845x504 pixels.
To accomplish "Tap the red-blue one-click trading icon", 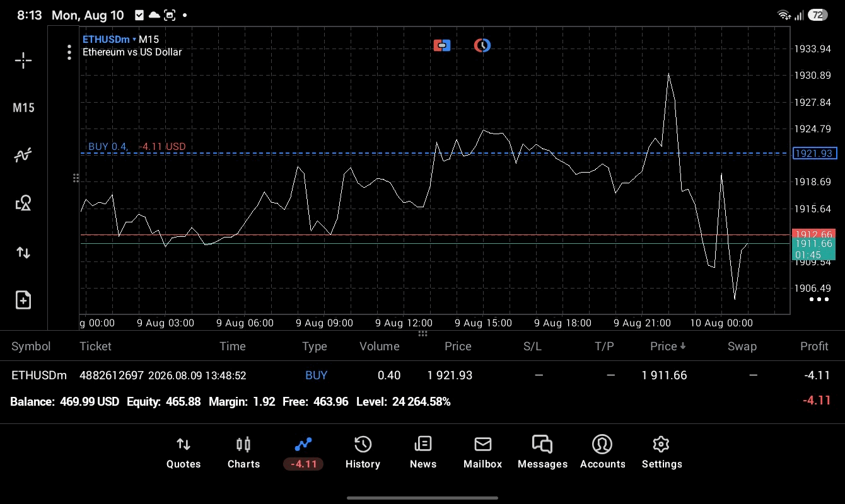I will point(442,45).
